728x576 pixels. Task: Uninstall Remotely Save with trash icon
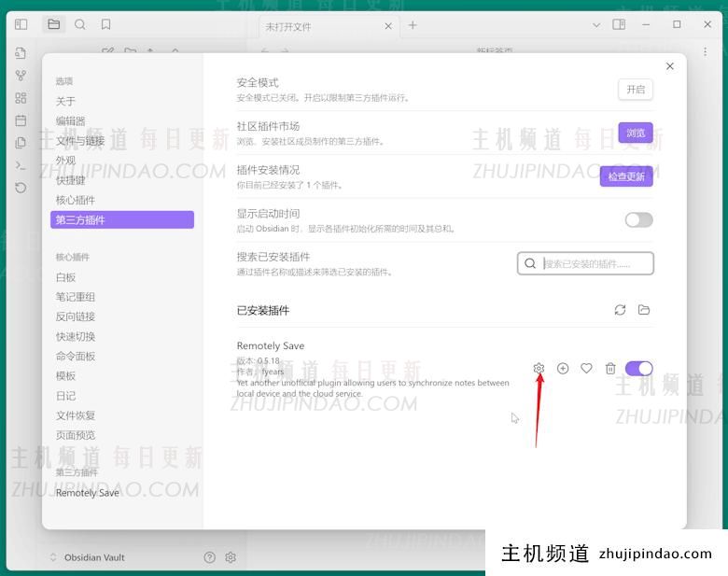point(610,369)
